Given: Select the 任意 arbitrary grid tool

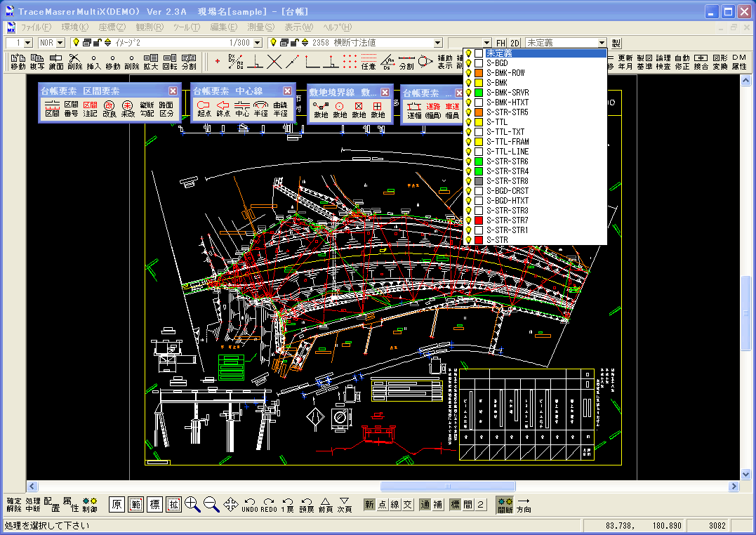Looking at the screenshot, I should tap(369, 62).
